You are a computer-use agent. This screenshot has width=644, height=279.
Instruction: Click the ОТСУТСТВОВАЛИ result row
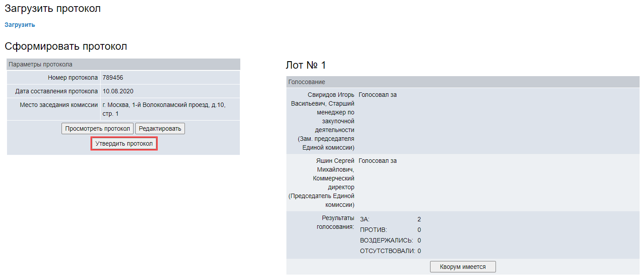390,251
